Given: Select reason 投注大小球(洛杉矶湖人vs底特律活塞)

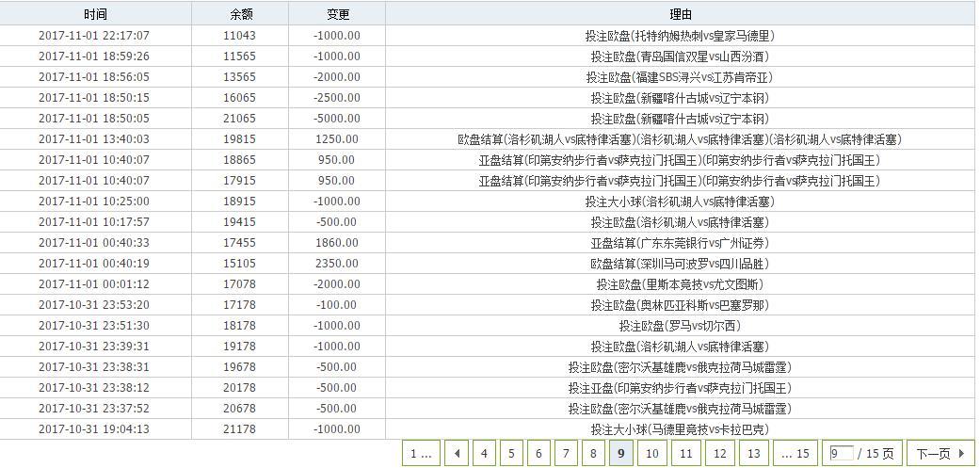Looking at the screenshot, I should 680,202.
